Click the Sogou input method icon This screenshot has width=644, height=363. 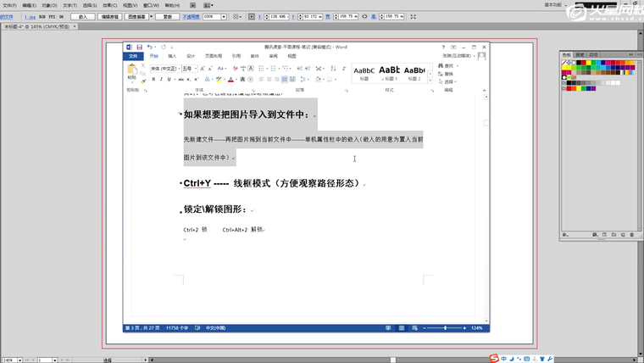click(x=494, y=358)
